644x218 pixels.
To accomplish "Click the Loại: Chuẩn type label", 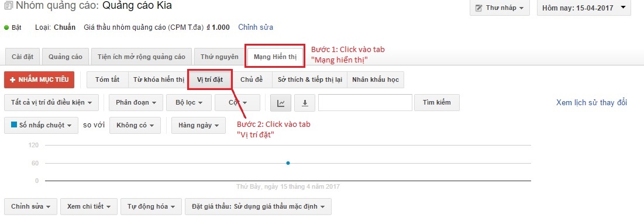I will point(56,27).
